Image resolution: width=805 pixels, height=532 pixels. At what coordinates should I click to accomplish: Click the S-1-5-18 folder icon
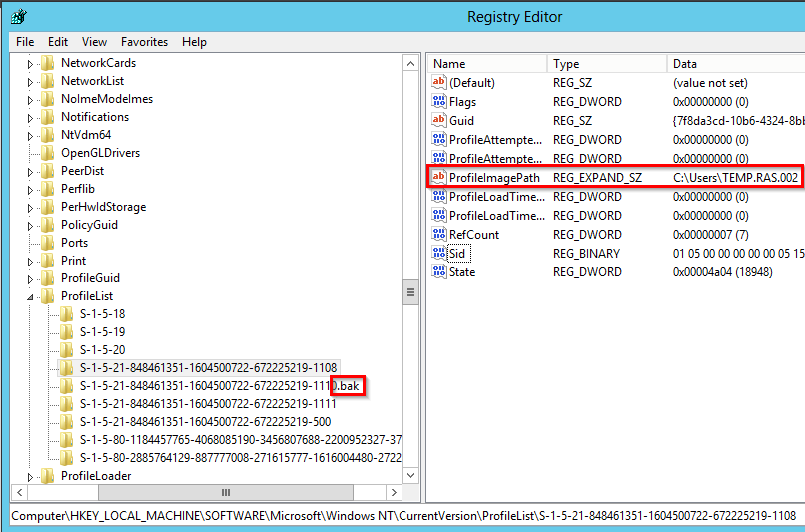pos(67,314)
